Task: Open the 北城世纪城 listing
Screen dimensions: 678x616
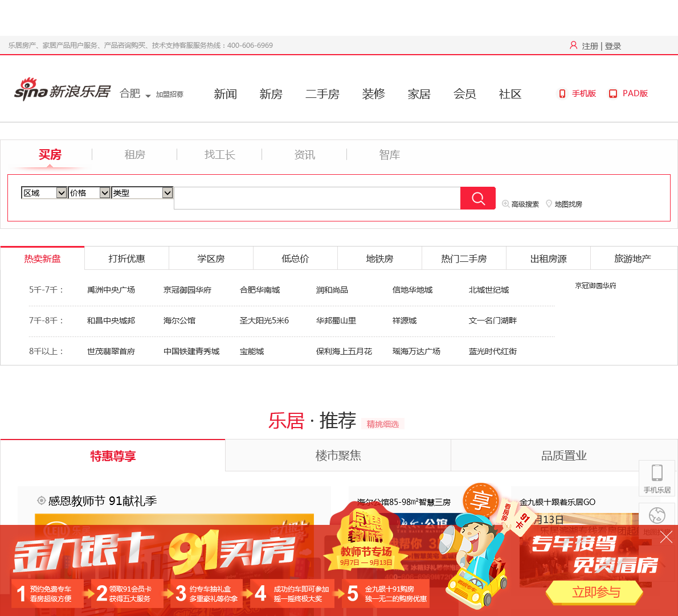Action: [489, 290]
